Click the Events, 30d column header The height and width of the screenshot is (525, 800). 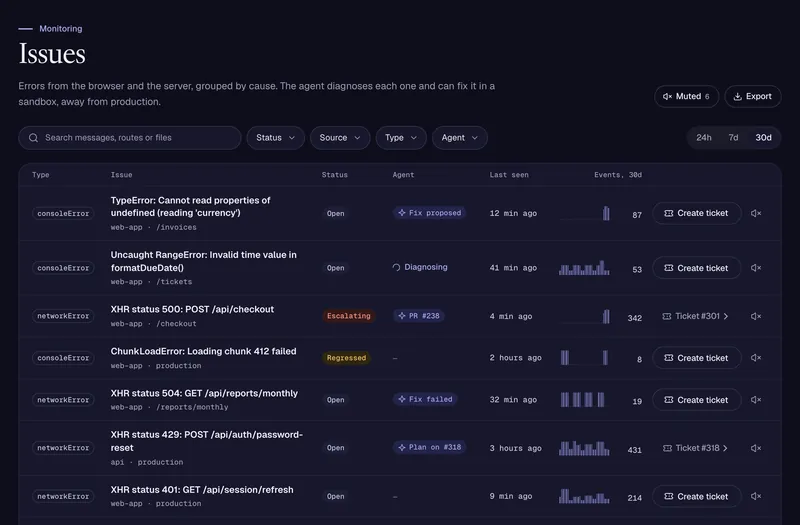tap(618, 175)
